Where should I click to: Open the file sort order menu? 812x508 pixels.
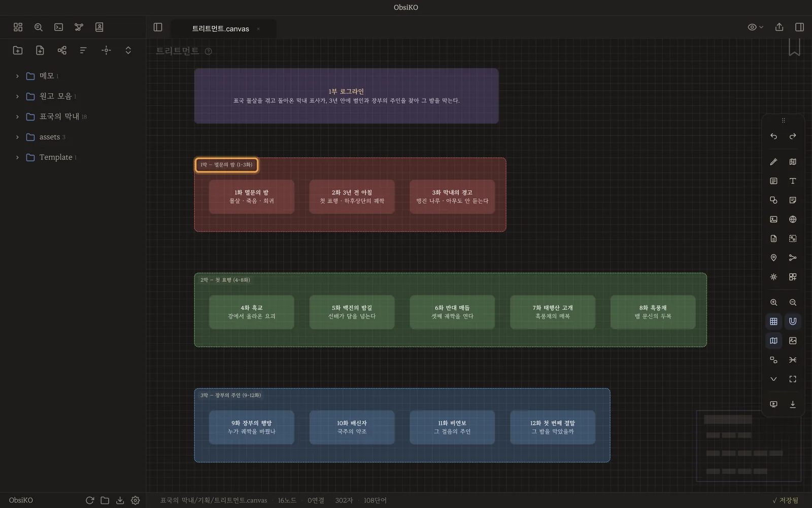(83, 50)
